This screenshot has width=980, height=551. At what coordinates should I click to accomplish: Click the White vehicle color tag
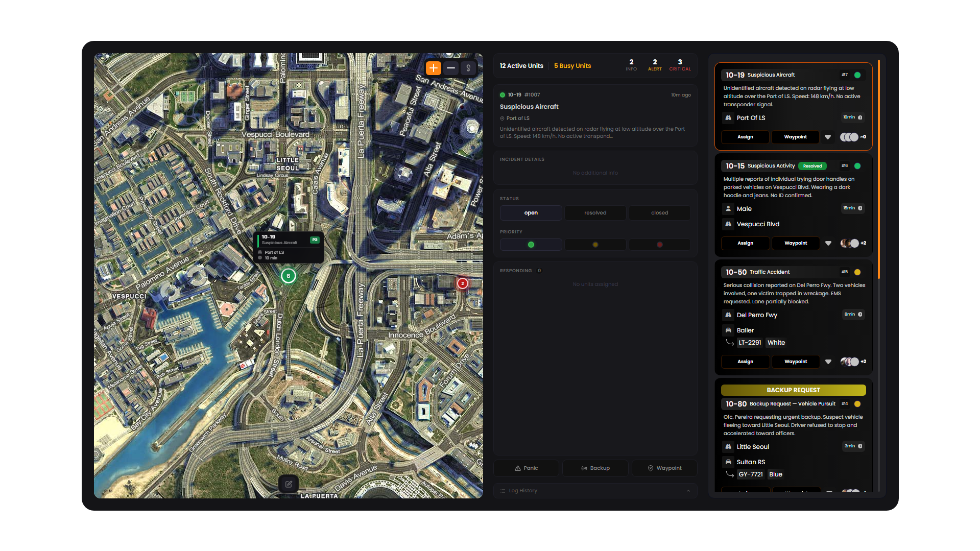[776, 343]
